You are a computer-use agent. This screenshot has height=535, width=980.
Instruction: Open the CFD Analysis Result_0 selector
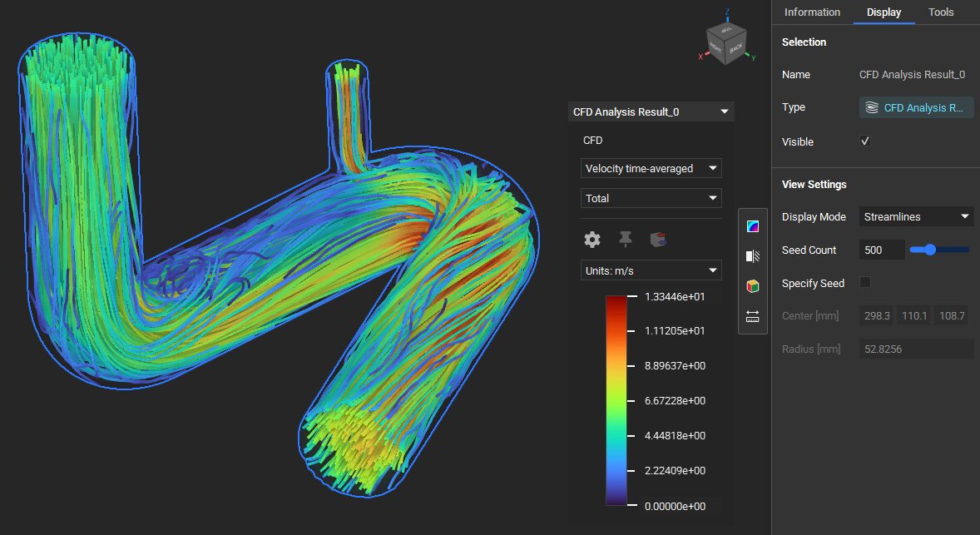(x=651, y=111)
